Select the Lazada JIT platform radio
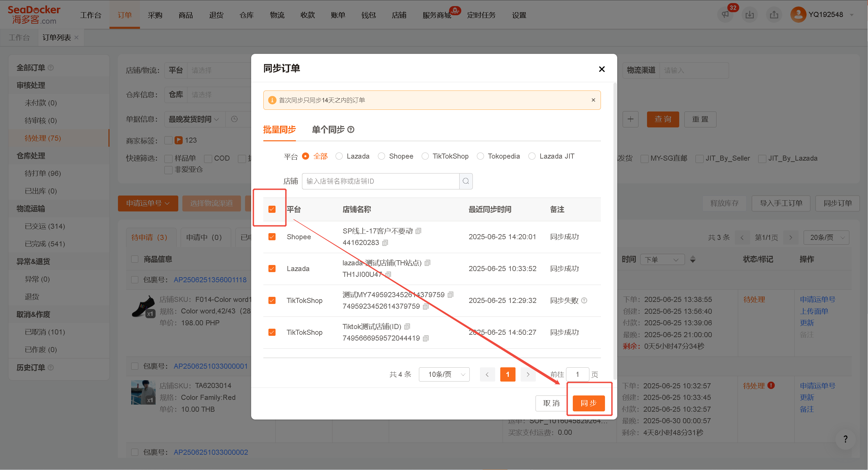This screenshot has width=868, height=470. pyautogui.click(x=532, y=156)
